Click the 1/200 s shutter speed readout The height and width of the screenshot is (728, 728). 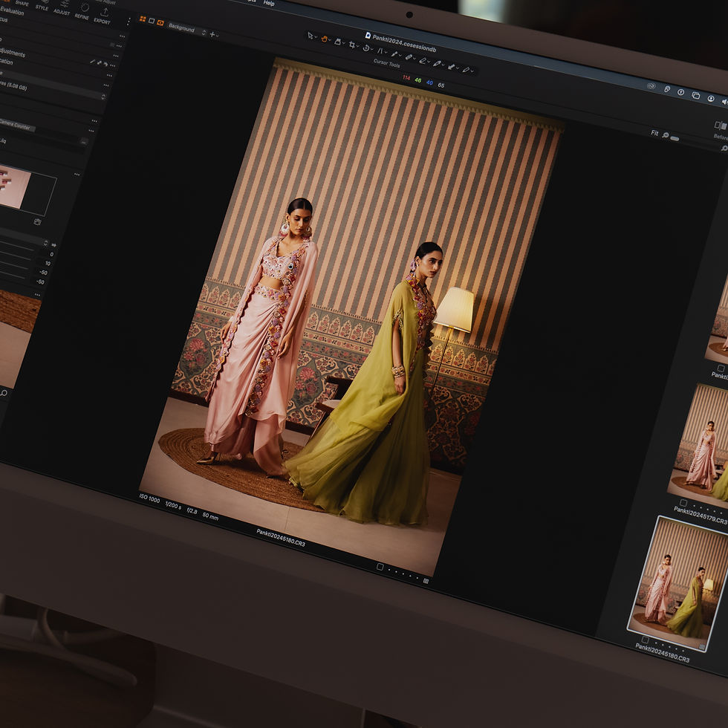tap(173, 505)
